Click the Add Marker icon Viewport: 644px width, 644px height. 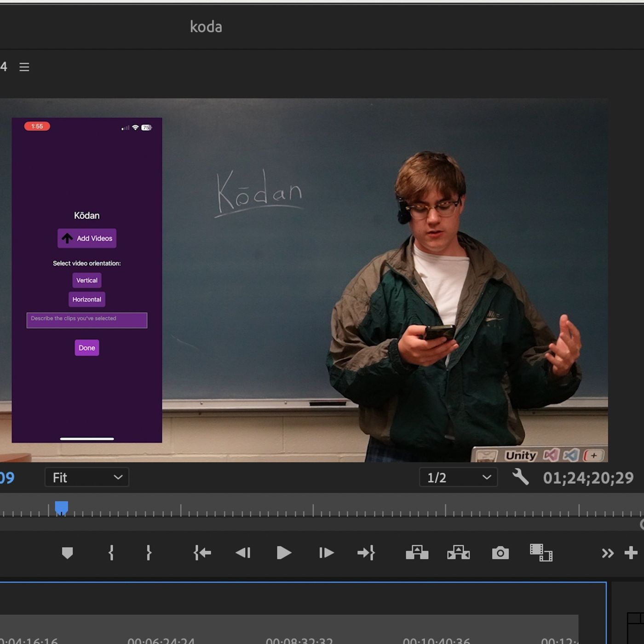[x=67, y=552]
